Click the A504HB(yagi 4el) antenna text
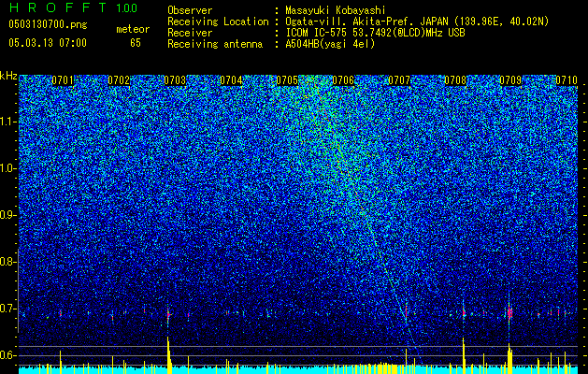The height and width of the screenshot is (374, 588). 330,44
